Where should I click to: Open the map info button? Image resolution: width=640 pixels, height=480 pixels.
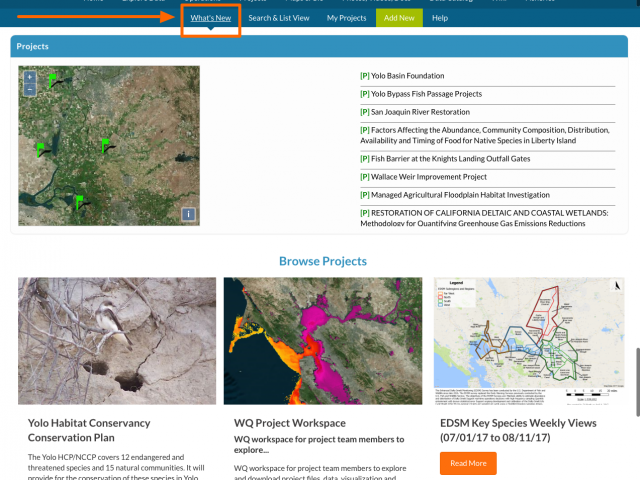coord(188,214)
